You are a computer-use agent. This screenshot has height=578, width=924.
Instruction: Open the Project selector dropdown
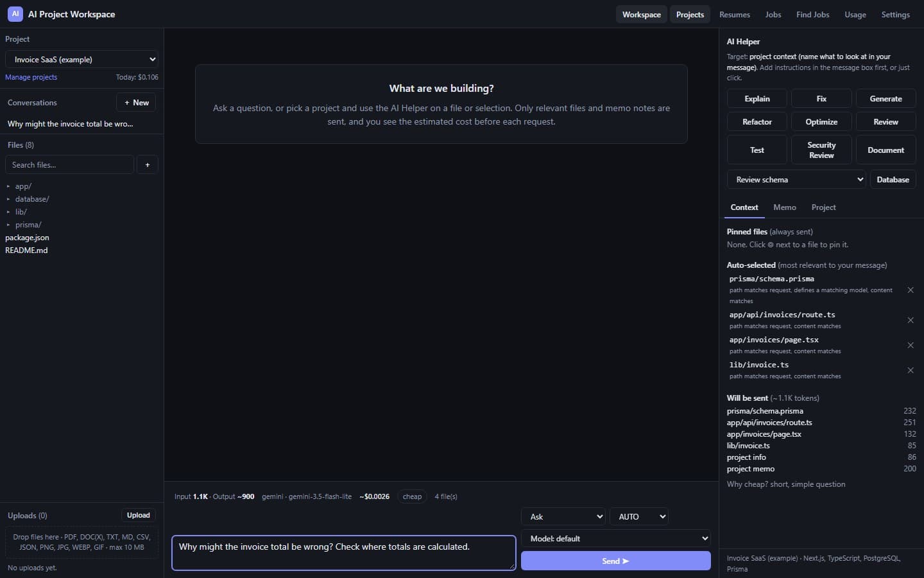point(81,59)
